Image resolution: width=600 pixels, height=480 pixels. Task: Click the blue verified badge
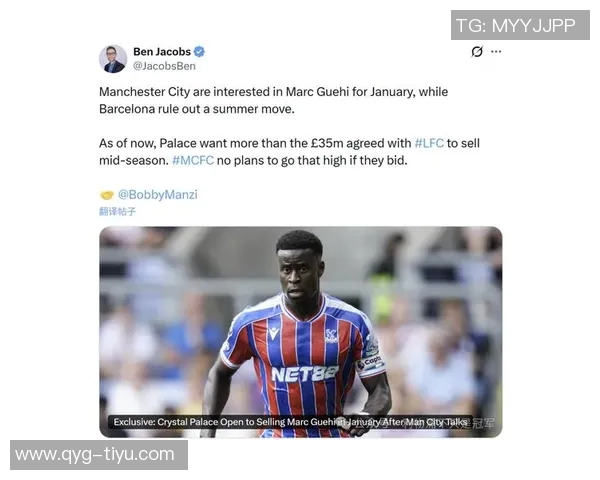pos(199,51)
